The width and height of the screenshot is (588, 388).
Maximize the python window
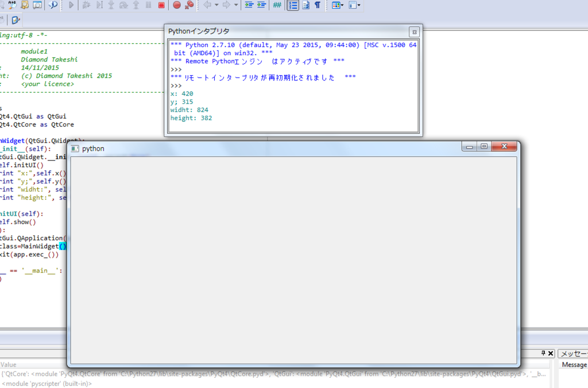coord(484,147)
